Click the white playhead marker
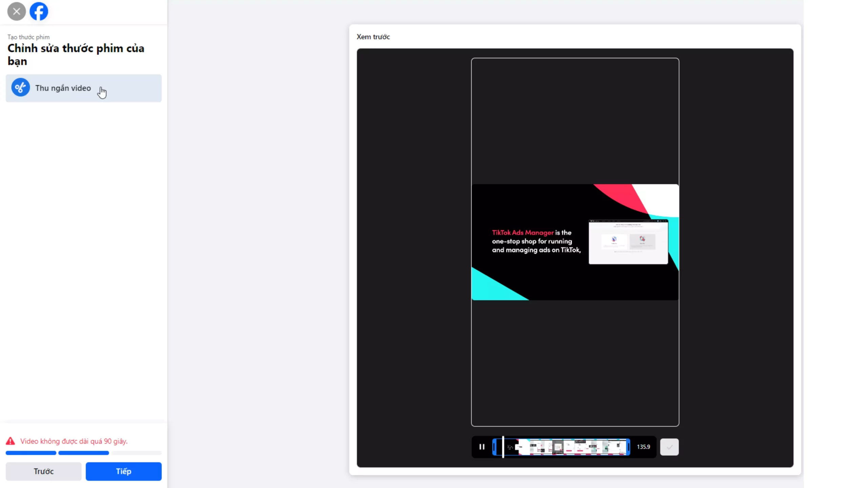Screen dimensions: 868x488 click(503, 447)
